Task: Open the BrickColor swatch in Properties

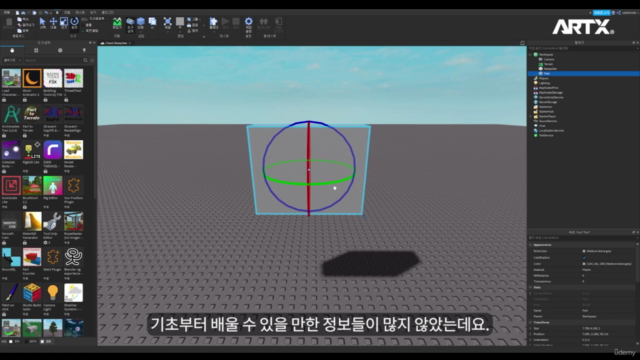Action: pyautogui.click(x=584, y=251)
